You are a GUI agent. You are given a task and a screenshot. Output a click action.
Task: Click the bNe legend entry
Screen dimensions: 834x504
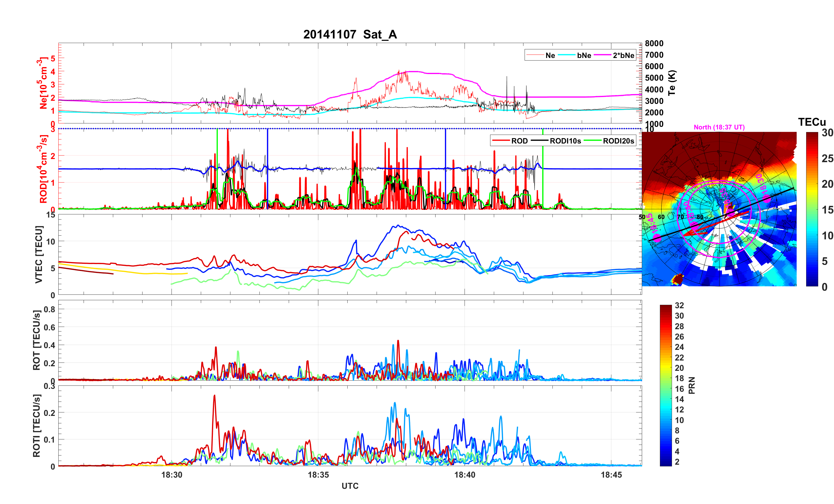(584, 55)
